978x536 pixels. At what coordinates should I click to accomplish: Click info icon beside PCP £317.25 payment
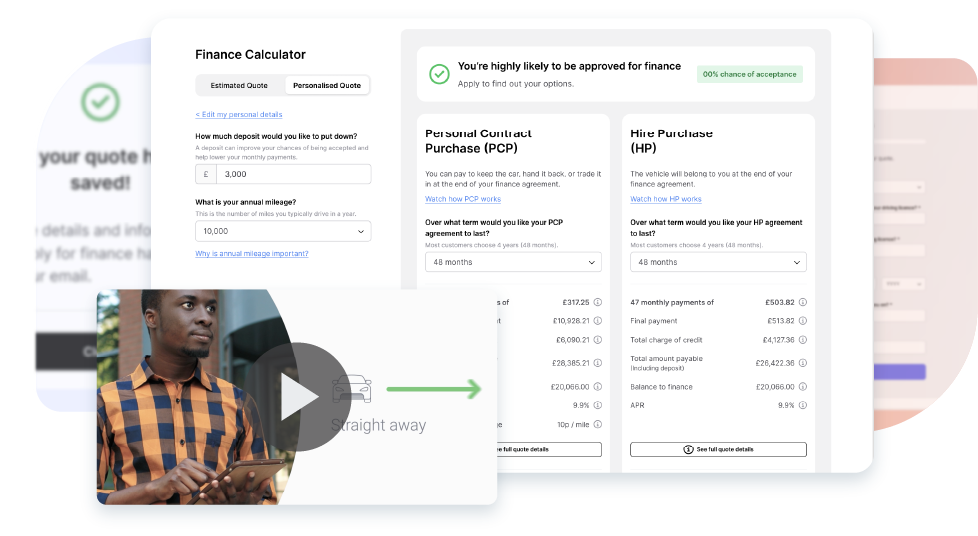click(x=598, y=302)
